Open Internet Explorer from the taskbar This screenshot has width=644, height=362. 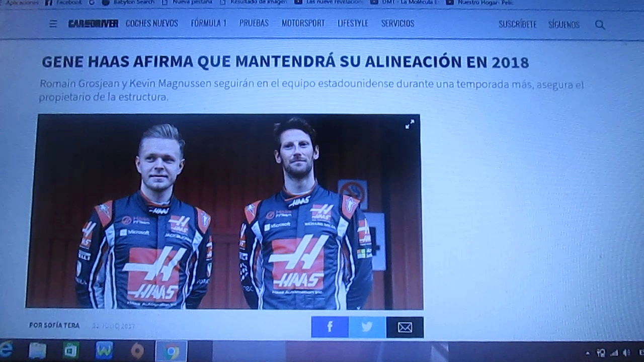click(x=6, y=350)
